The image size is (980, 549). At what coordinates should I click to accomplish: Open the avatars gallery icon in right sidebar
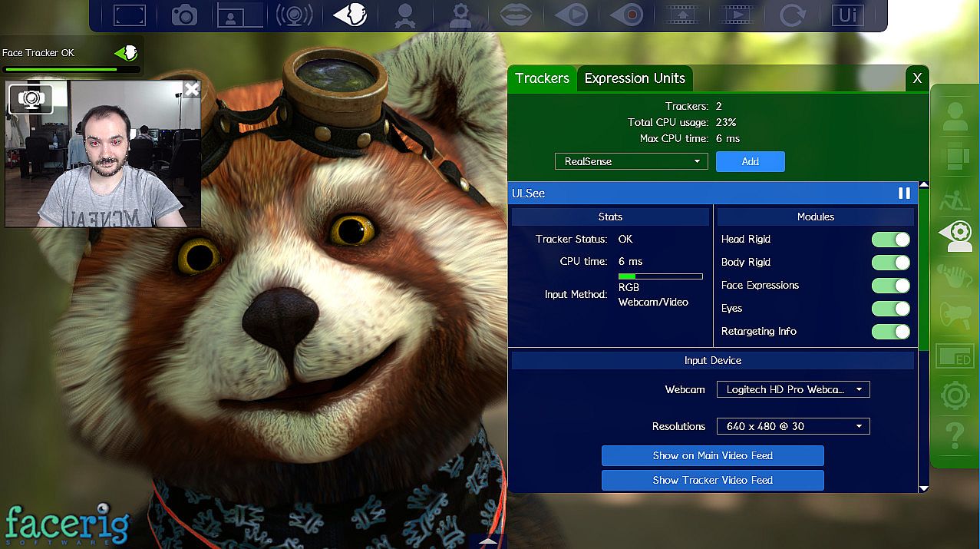tap(955, 116)
